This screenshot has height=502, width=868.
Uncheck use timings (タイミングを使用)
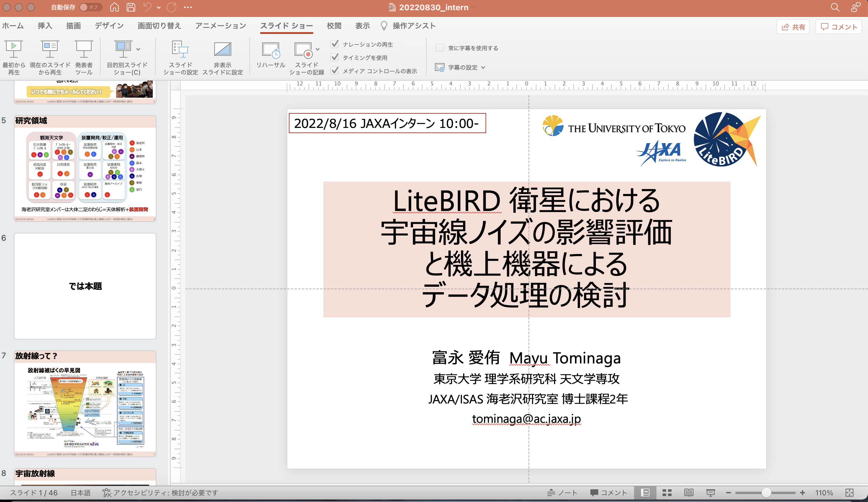coord(335,57)
